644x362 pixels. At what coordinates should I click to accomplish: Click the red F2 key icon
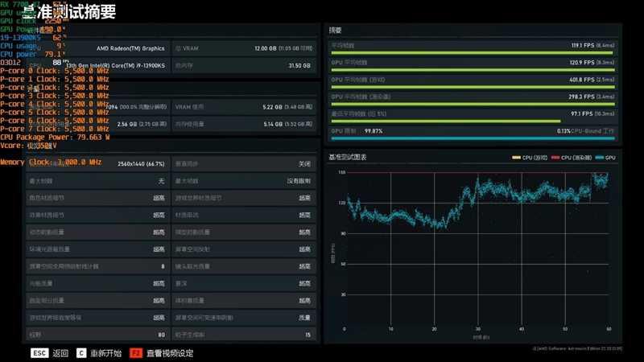point(136,353)
